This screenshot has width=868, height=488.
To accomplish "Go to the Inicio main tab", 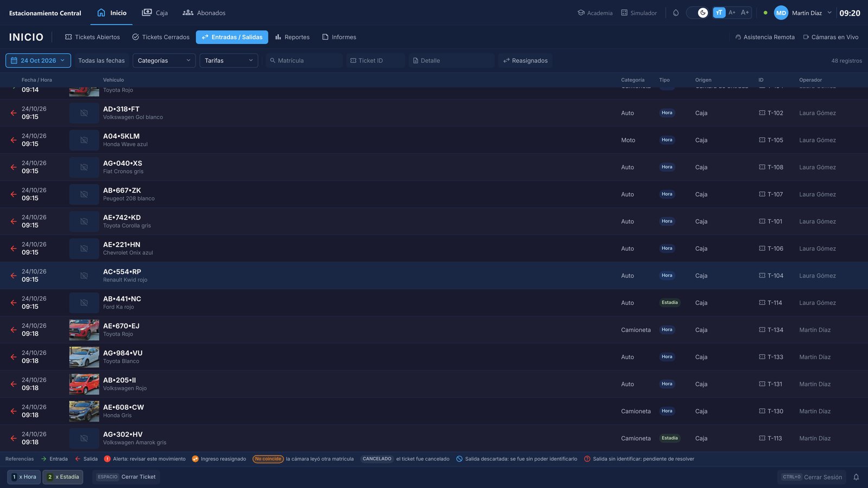I will (112, 12).
